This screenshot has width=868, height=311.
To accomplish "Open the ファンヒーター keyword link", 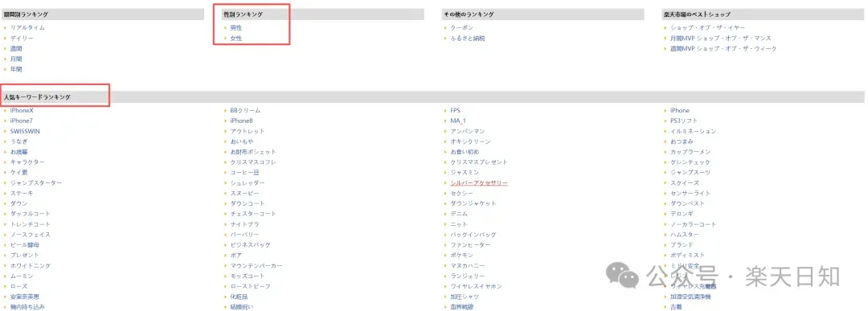I will [x=470, y=244].
